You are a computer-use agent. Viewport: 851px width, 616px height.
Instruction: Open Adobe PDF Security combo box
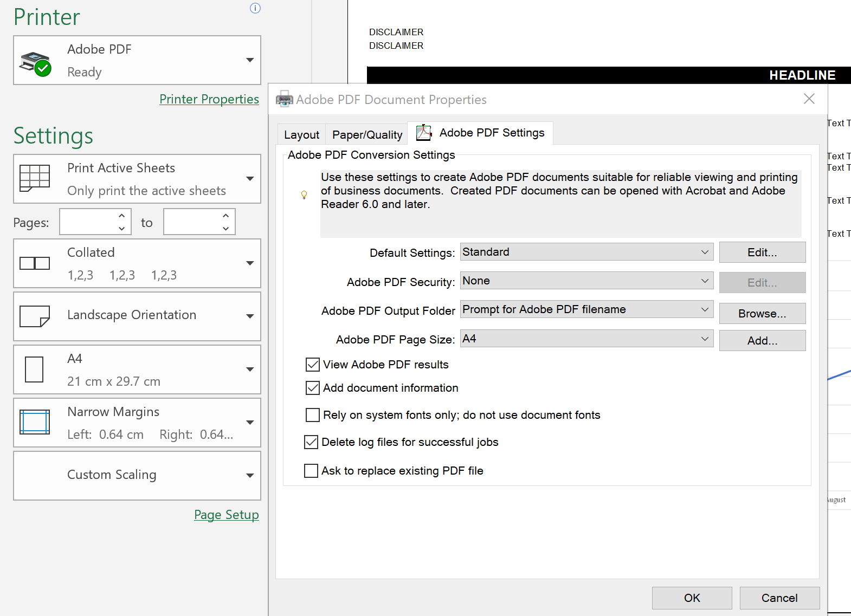click(586, 281)
